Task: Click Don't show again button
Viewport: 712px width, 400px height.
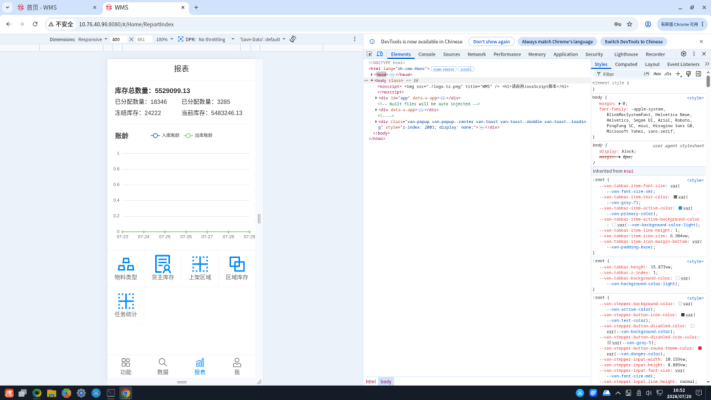Action: (491, 41)
